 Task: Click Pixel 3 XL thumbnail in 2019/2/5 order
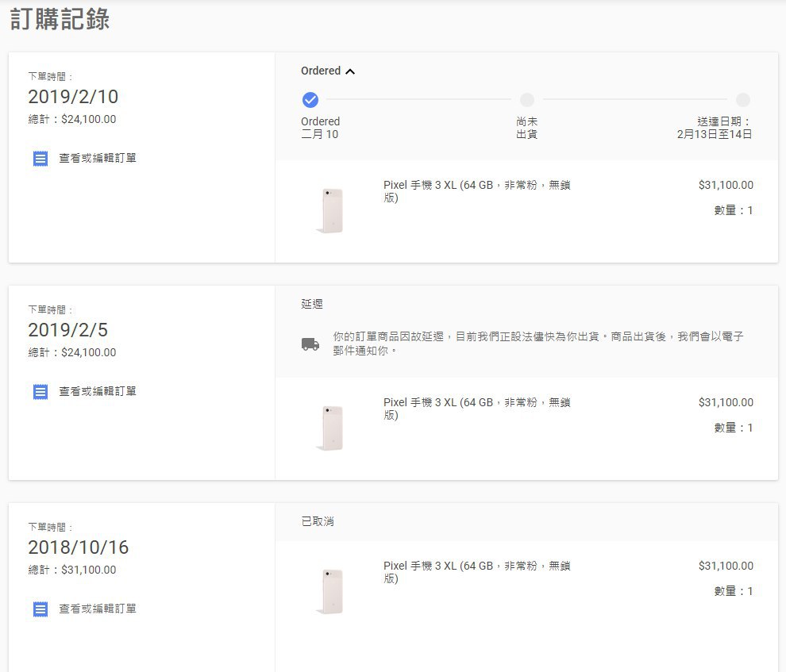tap(330, 428)
